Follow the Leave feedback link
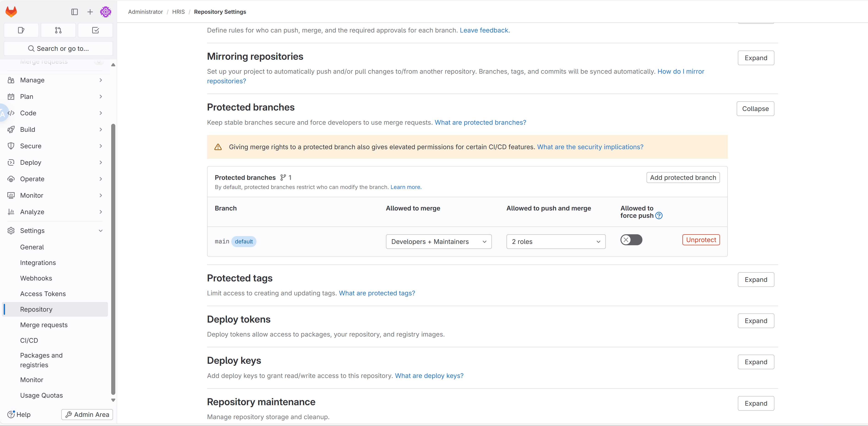Image resolution: width=868 pixels, height=426 pixels. [x=485, y=30]
